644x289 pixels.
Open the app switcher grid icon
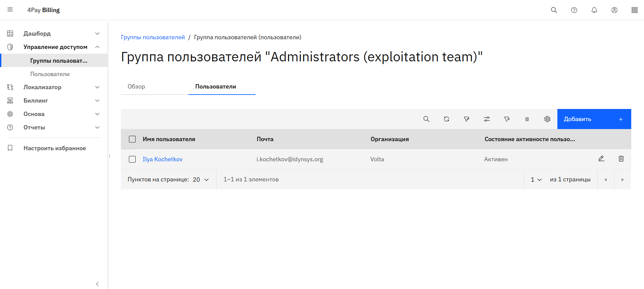634,10
